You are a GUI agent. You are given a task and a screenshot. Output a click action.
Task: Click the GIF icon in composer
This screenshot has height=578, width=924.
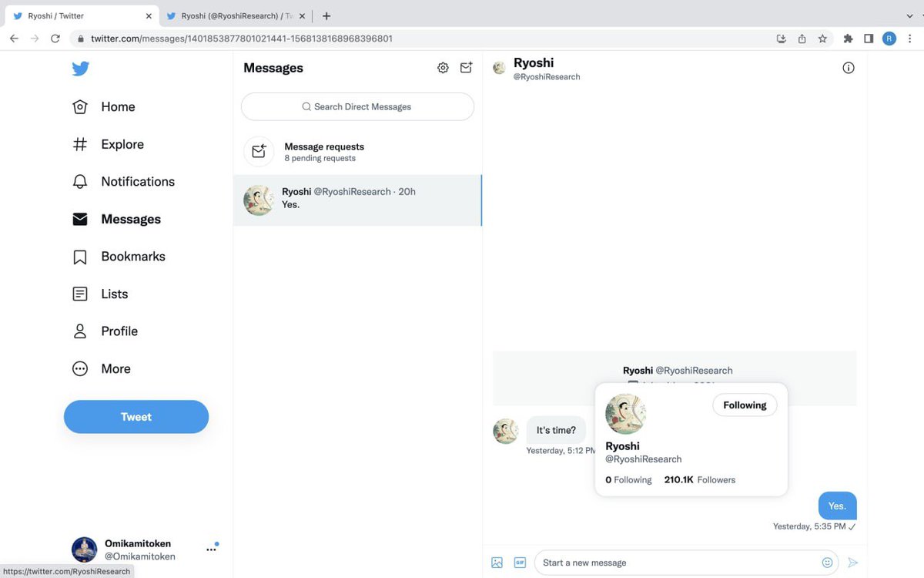520,563
